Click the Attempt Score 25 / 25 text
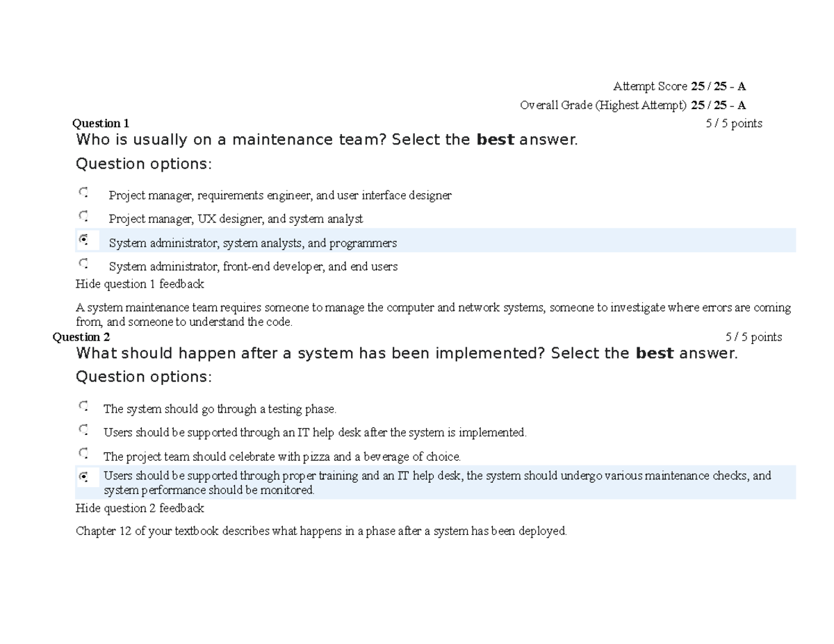 (679, 87)
